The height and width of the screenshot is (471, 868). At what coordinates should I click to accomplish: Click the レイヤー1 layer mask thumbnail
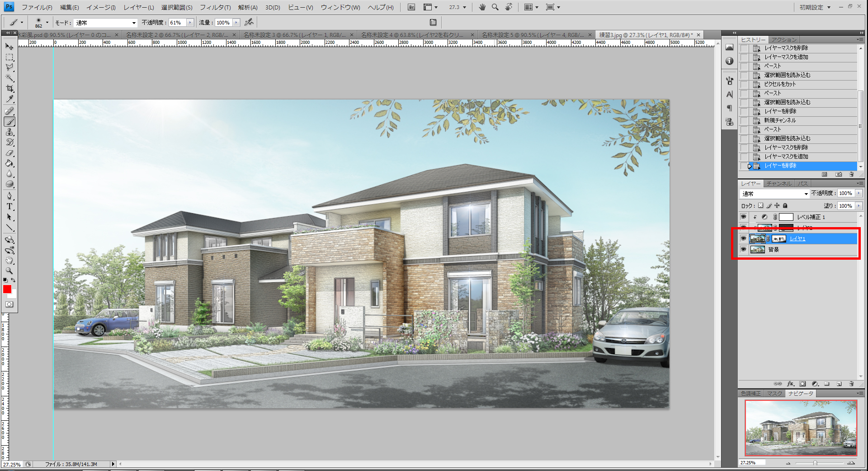tap(779, 239)
